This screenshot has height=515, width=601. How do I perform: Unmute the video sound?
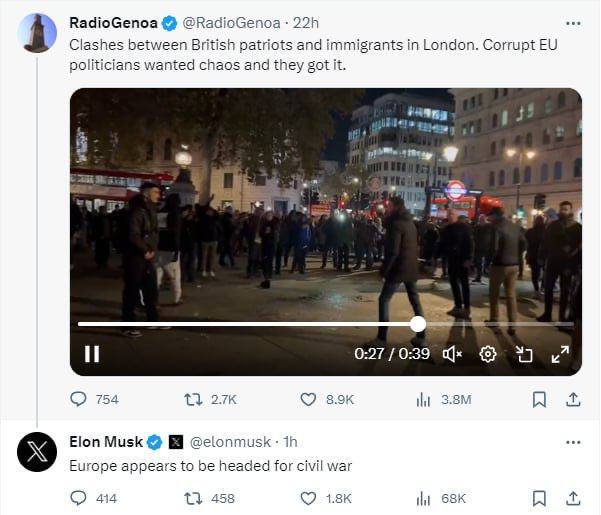[452, 354]
